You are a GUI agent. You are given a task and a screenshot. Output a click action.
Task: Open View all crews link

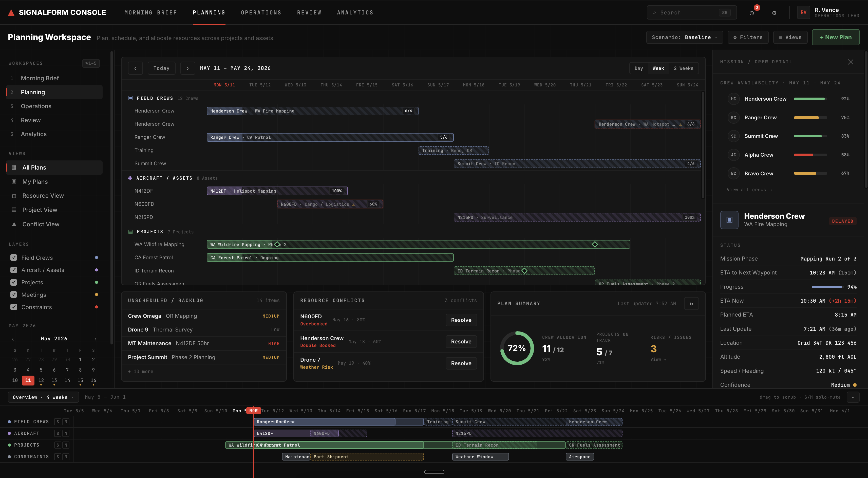click(x=749, y=190)
